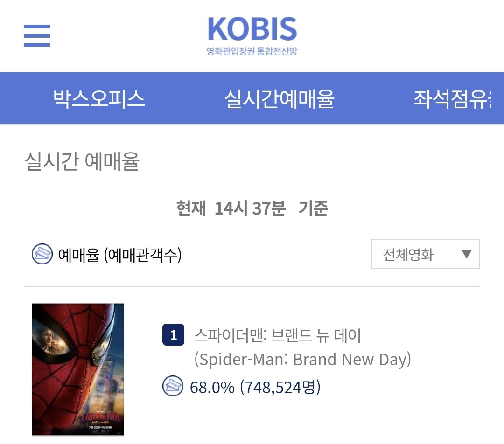
Task: Click the (Spider-Man: Brand New Day) English title
Action: [302, 359]
